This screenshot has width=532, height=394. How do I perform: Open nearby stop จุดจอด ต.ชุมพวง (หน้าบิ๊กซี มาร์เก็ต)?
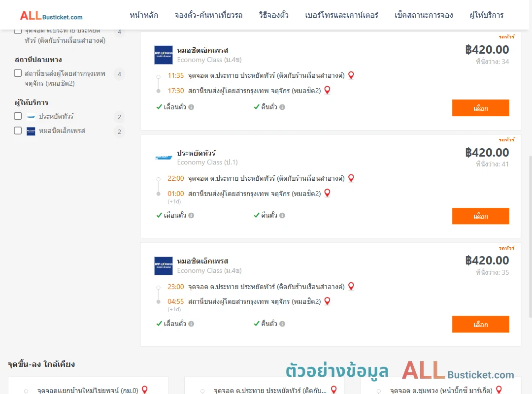441,390
